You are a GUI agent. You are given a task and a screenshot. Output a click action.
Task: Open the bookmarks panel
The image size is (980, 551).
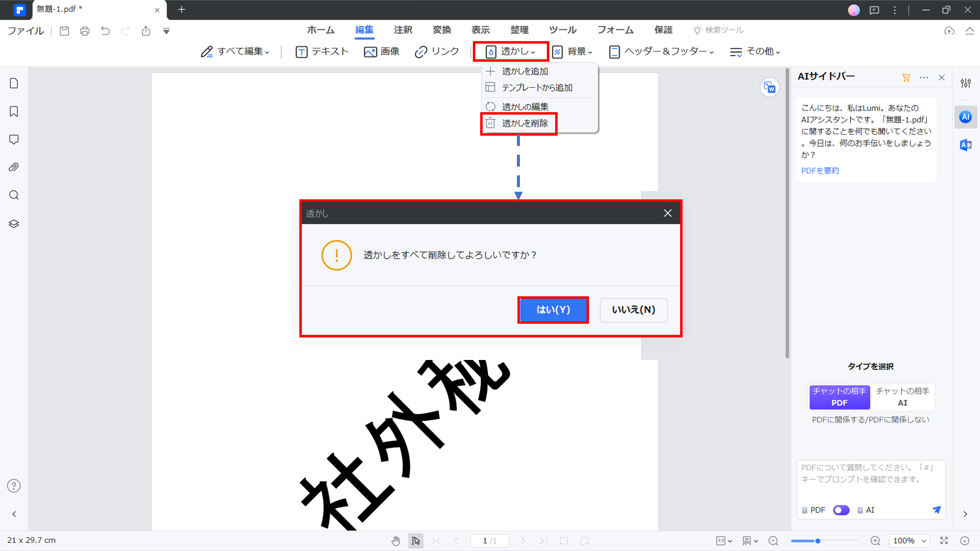[14, 111]
